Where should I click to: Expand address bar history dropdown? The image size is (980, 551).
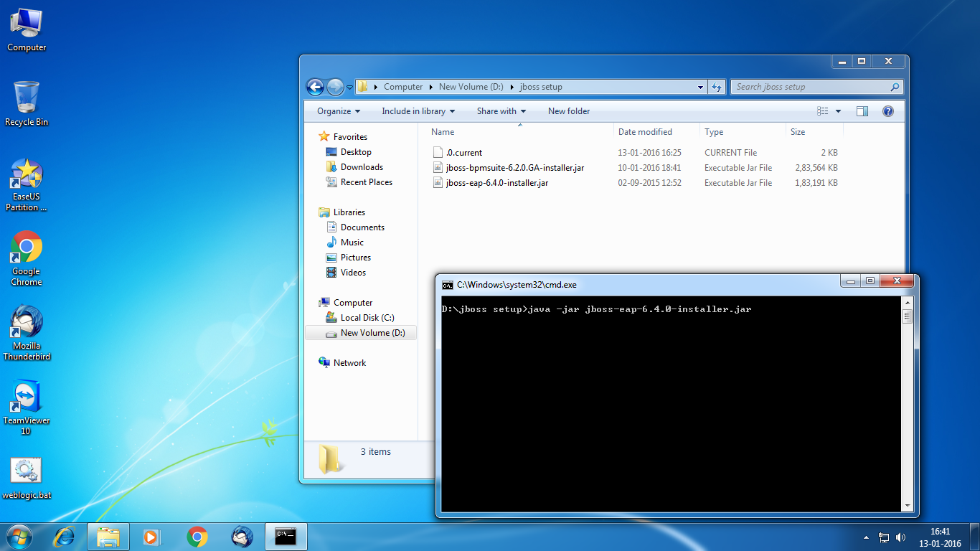pos(701,87)
